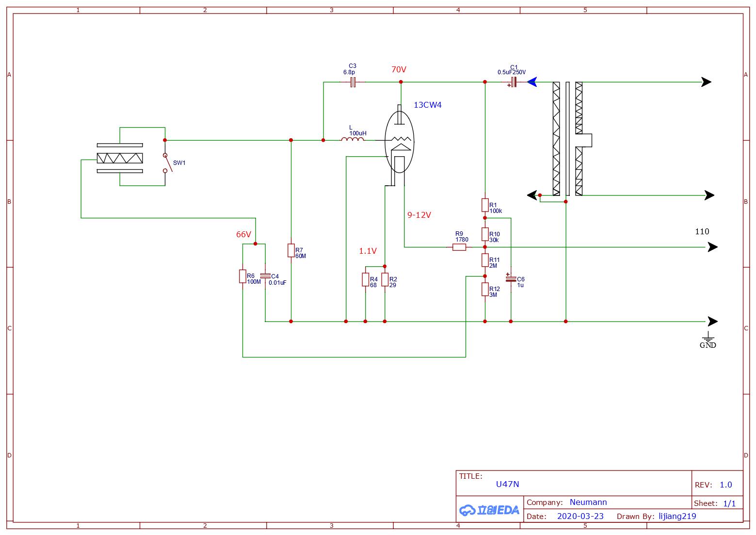756x535 pixels.
Task: Click the blue arrow marker near C1
Action: point(532,82)
